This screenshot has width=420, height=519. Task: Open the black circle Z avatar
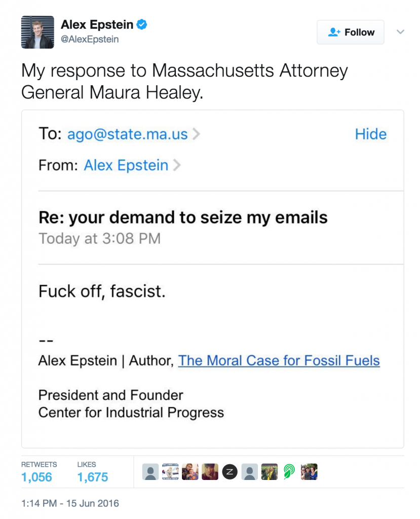[x=230, y=472]
